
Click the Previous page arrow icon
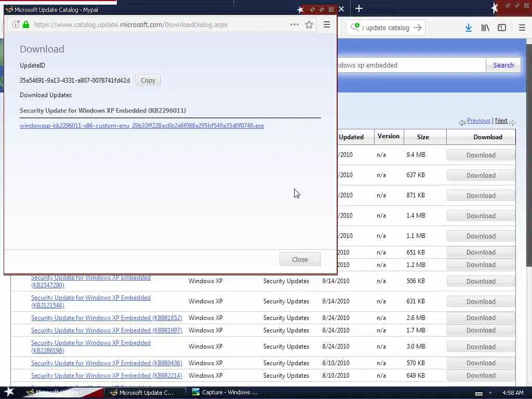[462, 122]
